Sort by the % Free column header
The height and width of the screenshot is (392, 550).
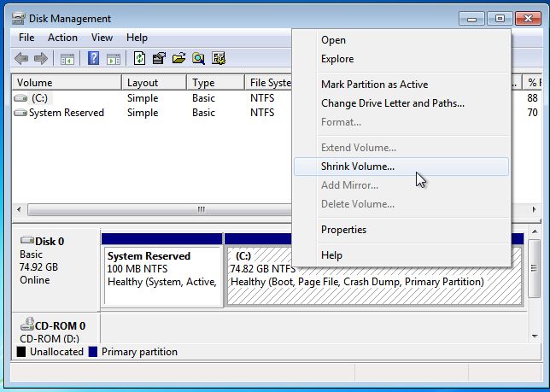532,83
